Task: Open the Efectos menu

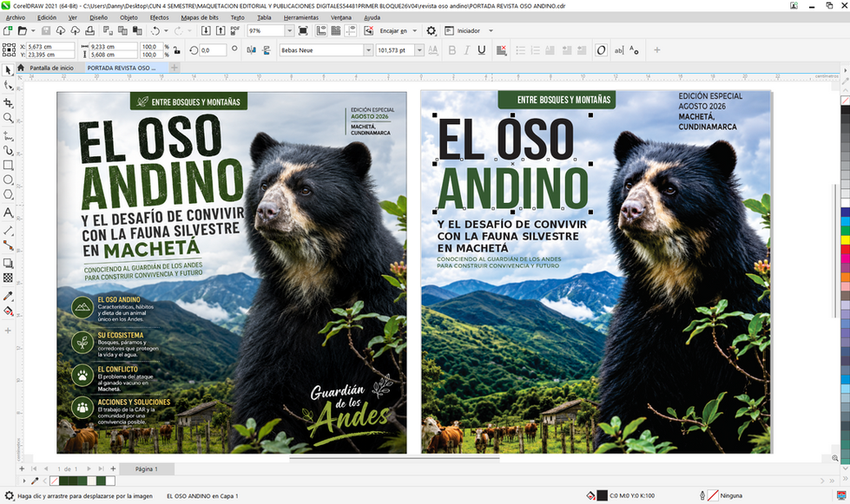Action: [x=160, y=17]
